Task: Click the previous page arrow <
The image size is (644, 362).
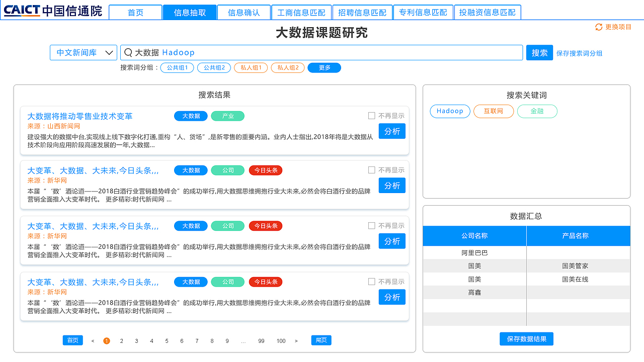Action: pyautogui.click(x=93, y=341)
